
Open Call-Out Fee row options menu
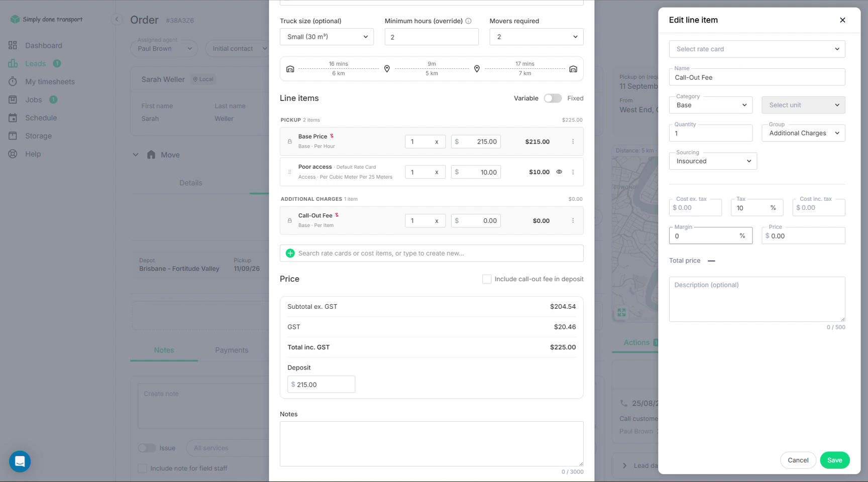(x=573, y=220)
